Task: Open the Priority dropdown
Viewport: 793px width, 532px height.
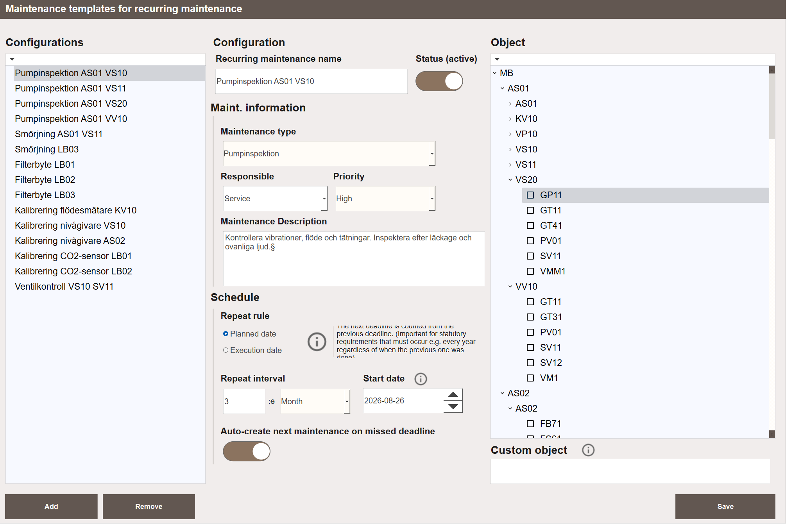Action: coord(385,199)
